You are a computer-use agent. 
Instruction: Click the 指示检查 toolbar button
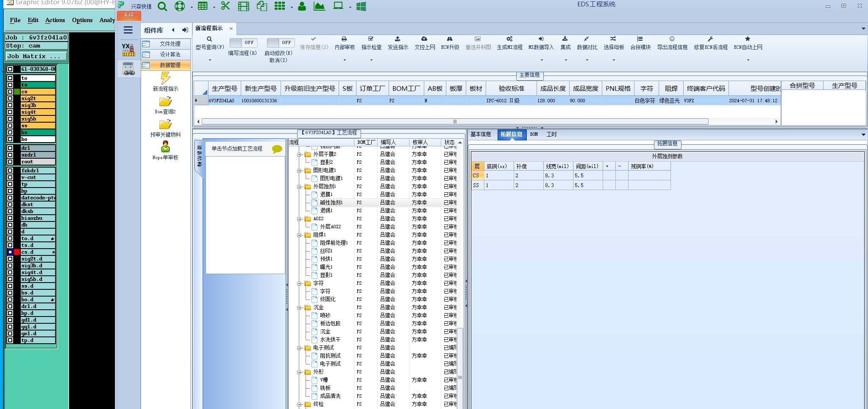click(371, 43)
